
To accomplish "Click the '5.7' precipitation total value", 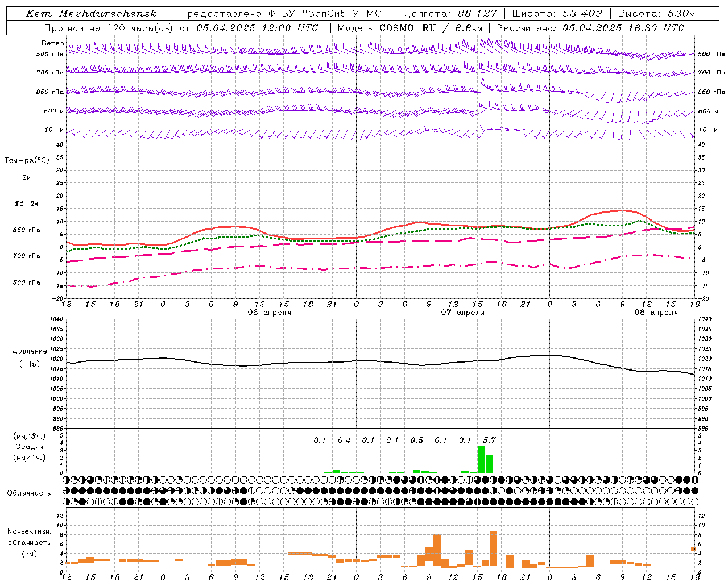I will pos(489,440).
